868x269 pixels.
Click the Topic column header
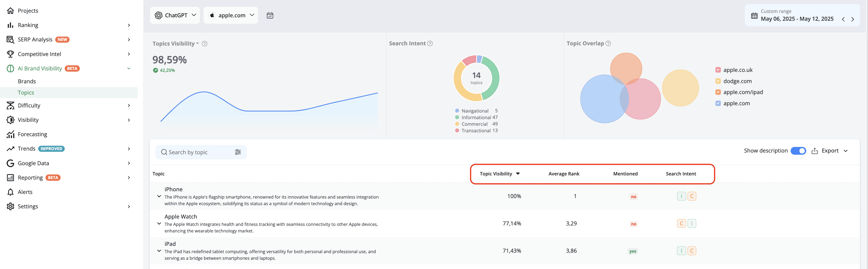(x=158, y=174)
